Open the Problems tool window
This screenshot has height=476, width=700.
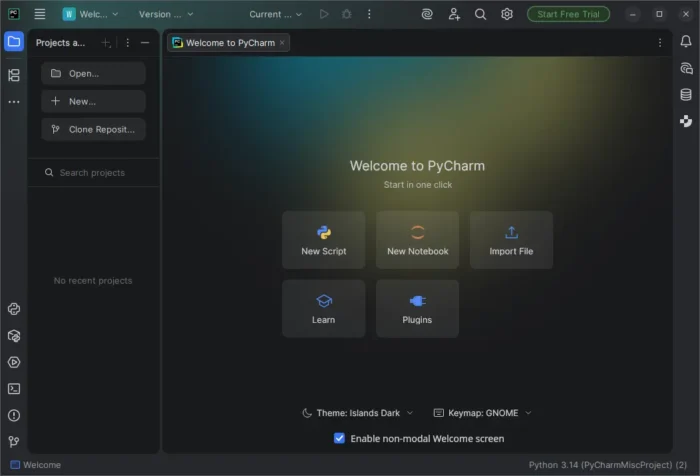14,415
